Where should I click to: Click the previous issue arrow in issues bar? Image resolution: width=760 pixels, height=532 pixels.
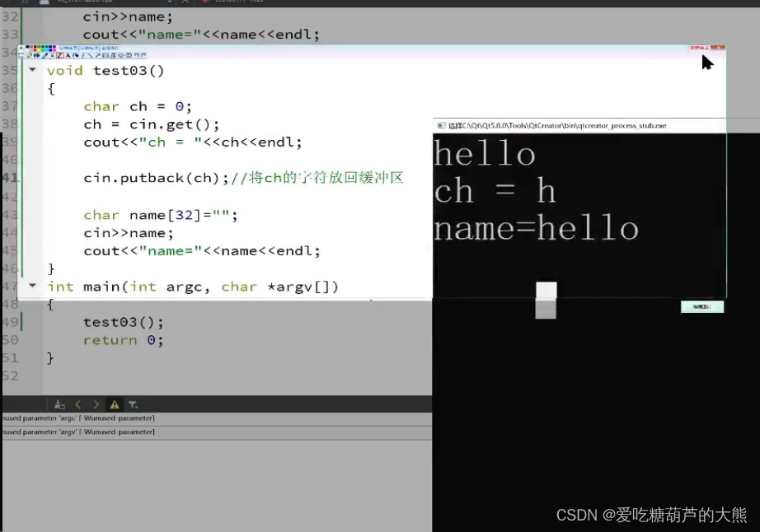pos(78,404)
